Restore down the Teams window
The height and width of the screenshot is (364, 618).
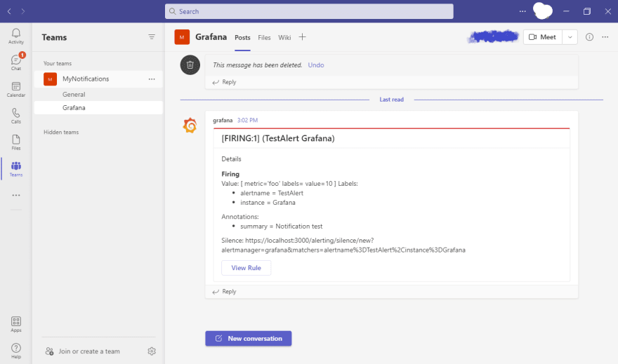tap(587, 11)
